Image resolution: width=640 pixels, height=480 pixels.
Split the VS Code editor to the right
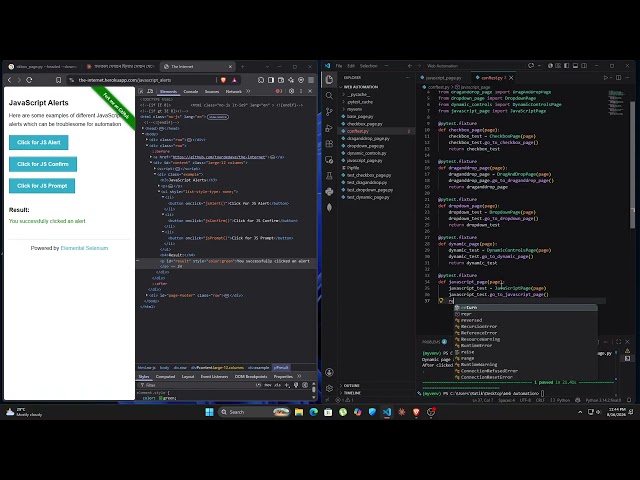pos(619,78)
